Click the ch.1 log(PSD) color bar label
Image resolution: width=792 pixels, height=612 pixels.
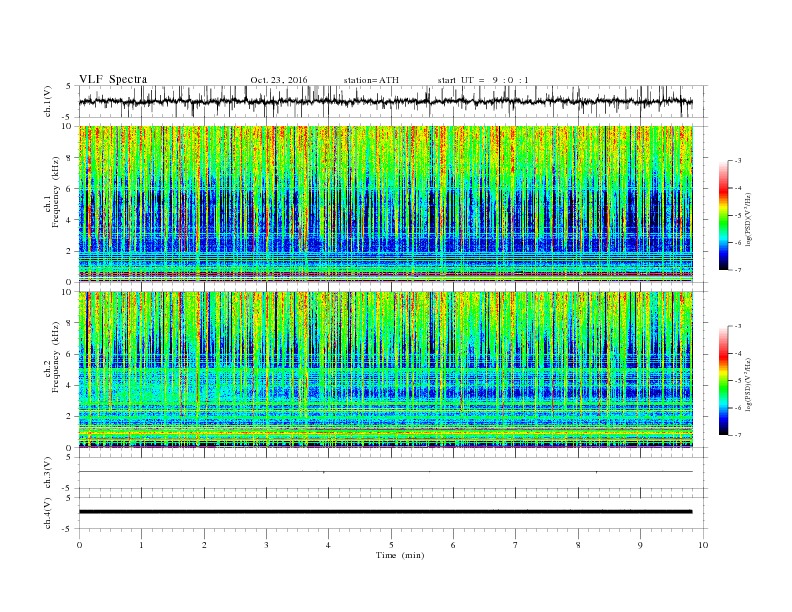(749, 219)
